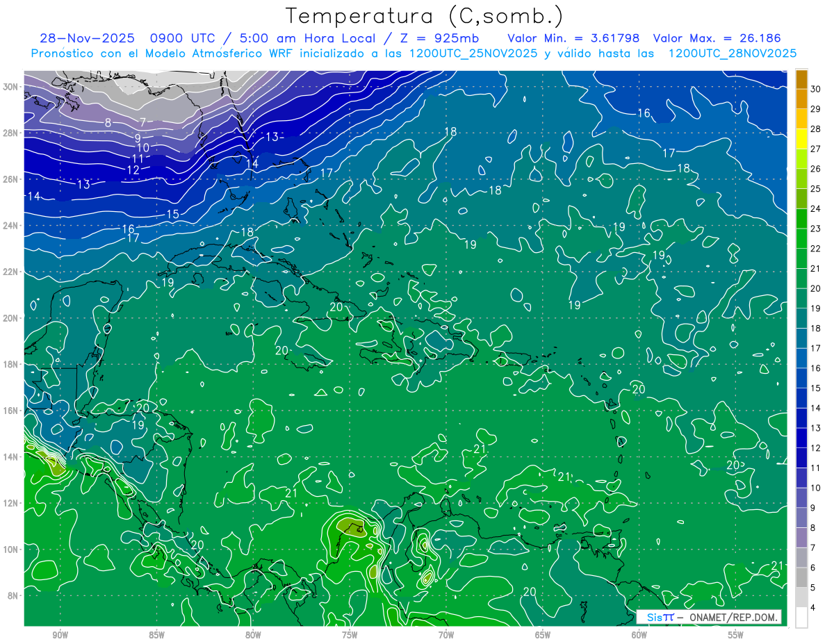Viewport: 834px width, 644px height.
Task: Click the '75W' longitude label
Action: coord(350,635)
